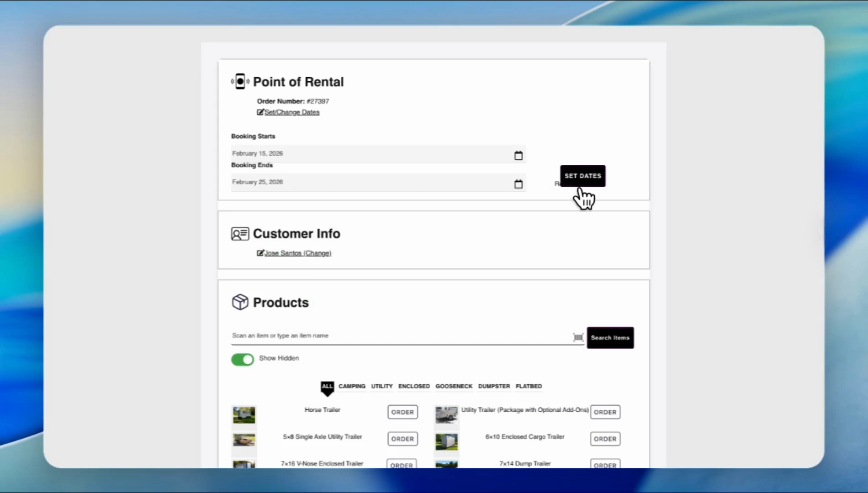Open the 6x10 Enclosed Cargo Trailer thumbnail

click(x=446, y=441)
